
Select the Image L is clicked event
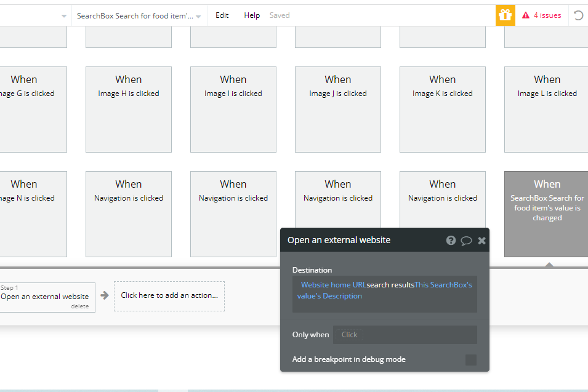coord(546,110)
